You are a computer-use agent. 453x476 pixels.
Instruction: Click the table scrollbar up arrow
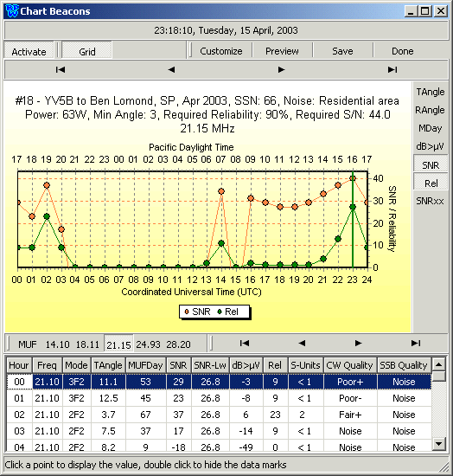tap(439, 364)
